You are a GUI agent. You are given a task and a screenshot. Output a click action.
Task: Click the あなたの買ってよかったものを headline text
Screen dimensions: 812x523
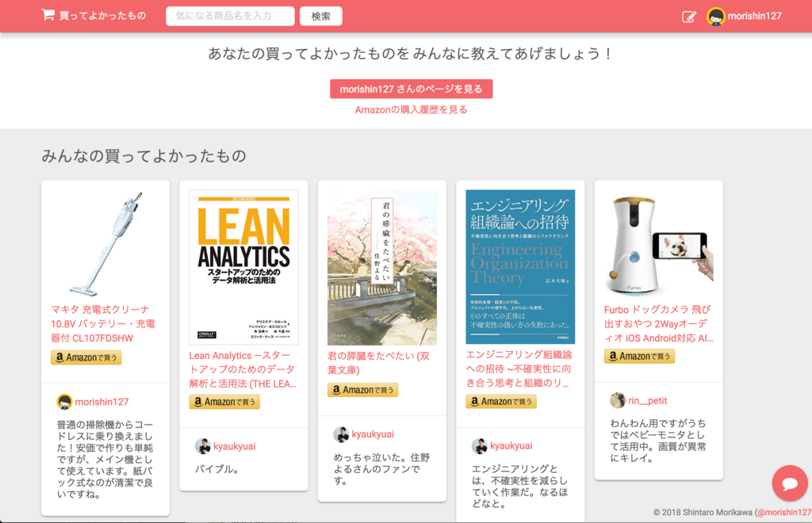(412, 54)
